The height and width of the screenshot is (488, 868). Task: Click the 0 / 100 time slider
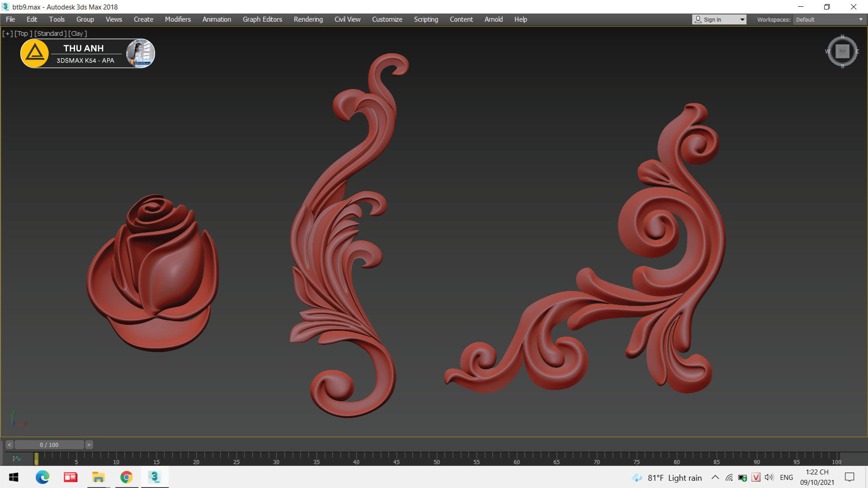[x=49, y=445]
